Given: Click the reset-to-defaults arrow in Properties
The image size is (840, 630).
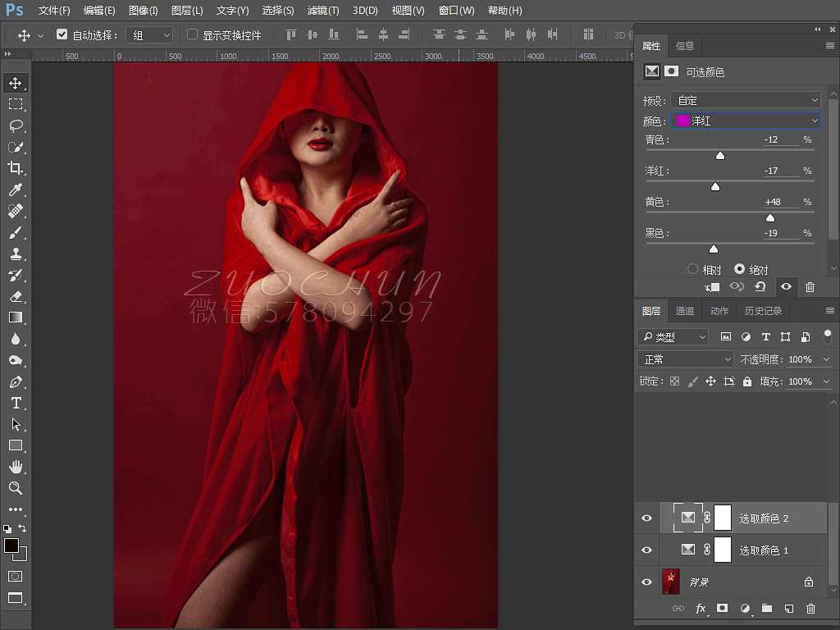Looking at the screenshot, I should pos(762,287).
